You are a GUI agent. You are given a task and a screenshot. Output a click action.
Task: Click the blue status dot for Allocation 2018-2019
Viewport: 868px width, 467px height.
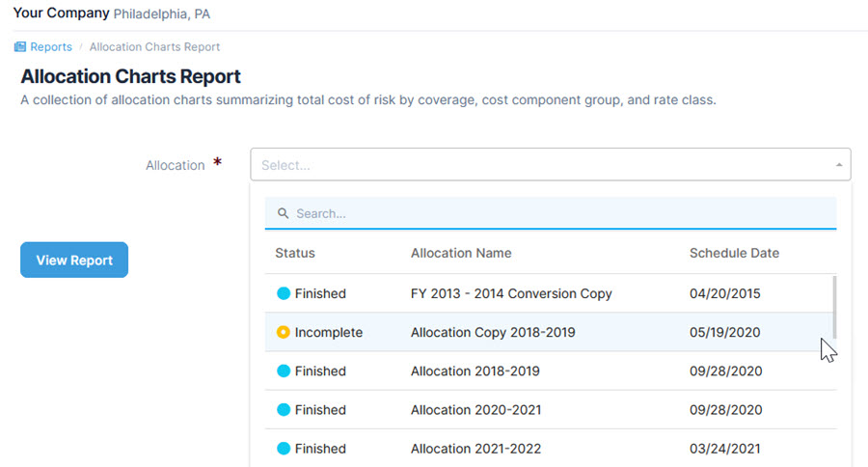(x=283, y=371)
